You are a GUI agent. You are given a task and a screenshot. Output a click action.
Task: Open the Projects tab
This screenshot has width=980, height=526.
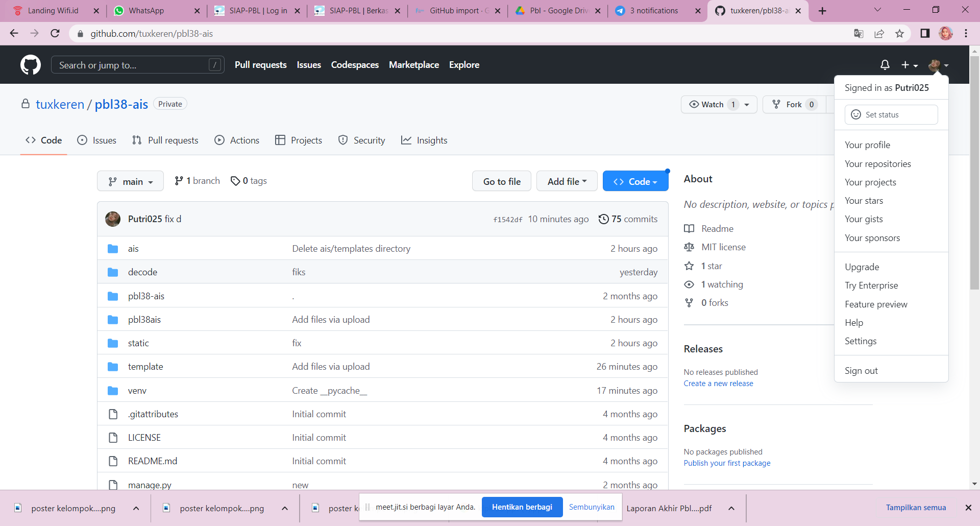(x=299, y=140)
